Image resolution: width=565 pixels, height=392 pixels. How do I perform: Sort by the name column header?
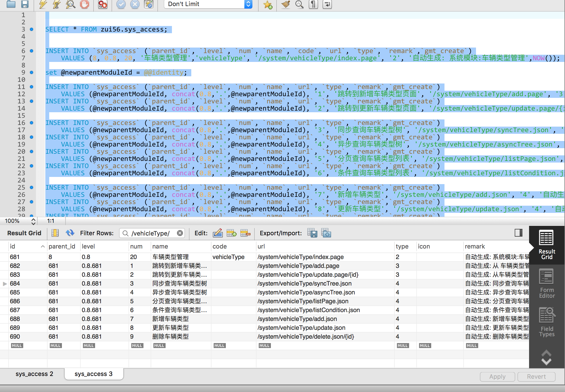point(181,246)
